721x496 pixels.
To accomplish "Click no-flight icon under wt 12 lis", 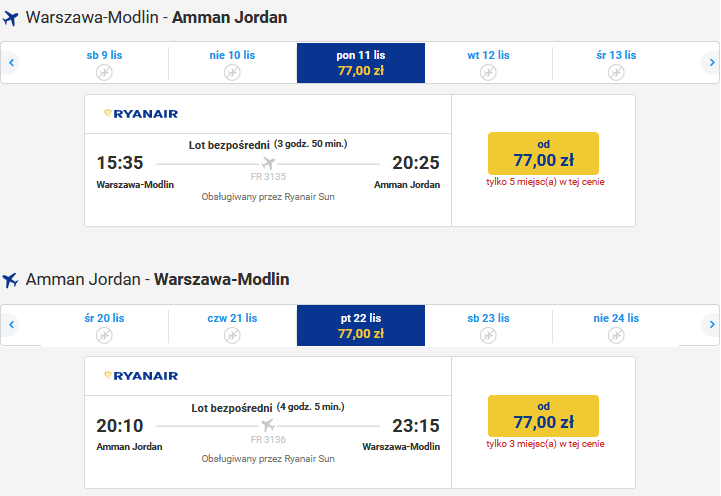I will point(488,73).
